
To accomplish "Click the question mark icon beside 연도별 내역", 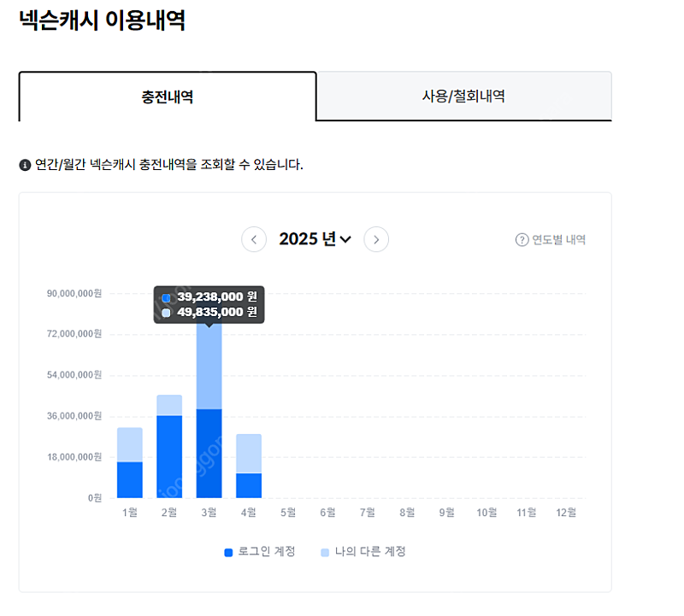I will [522, 240].
